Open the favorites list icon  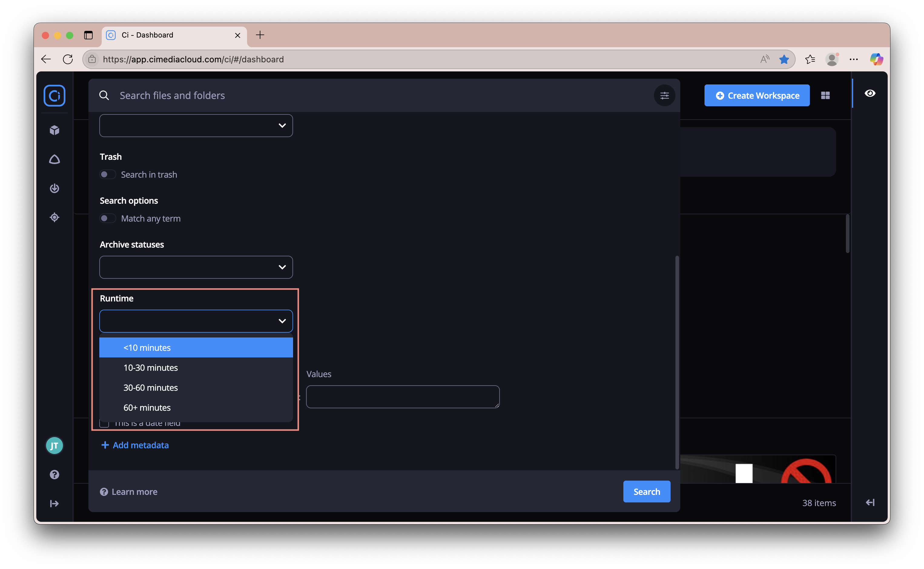tap(810, 59)
